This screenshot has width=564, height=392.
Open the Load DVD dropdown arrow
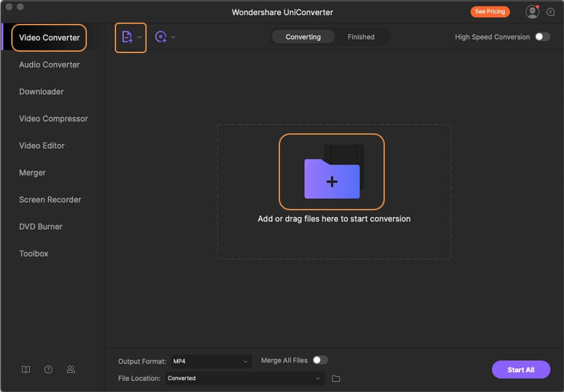click(x=173, y=37)
